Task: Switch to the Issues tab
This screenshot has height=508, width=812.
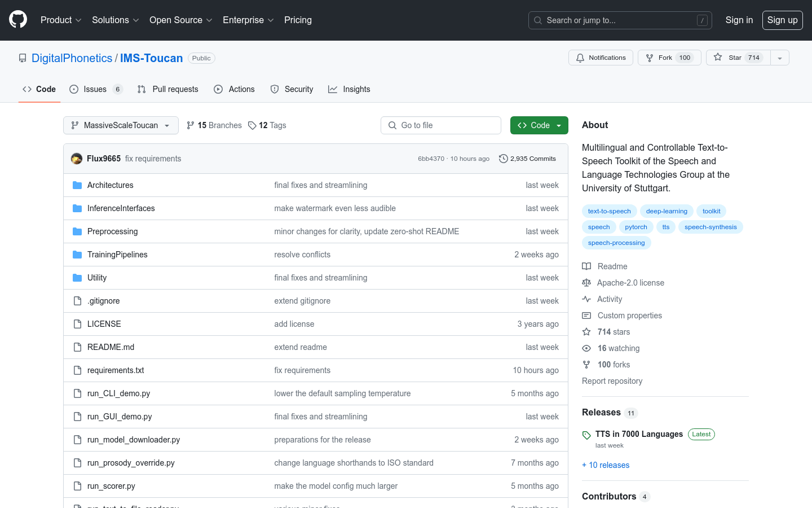Action: 95,89
